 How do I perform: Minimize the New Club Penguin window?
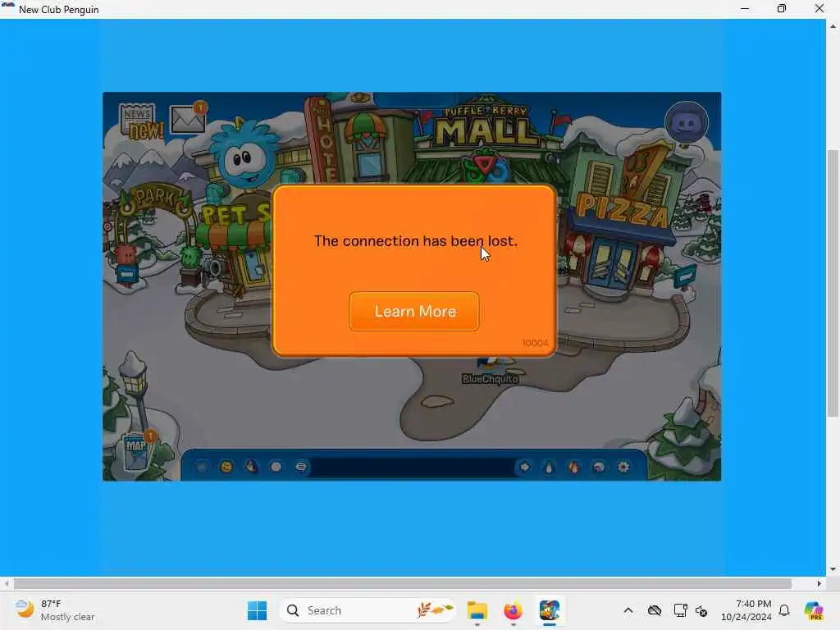[x=745, y=8]
